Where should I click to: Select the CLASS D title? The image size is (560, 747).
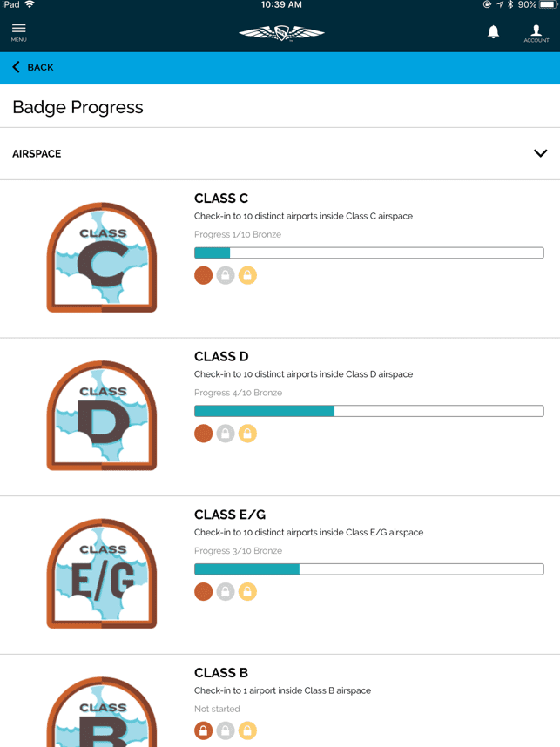(221, 356)
